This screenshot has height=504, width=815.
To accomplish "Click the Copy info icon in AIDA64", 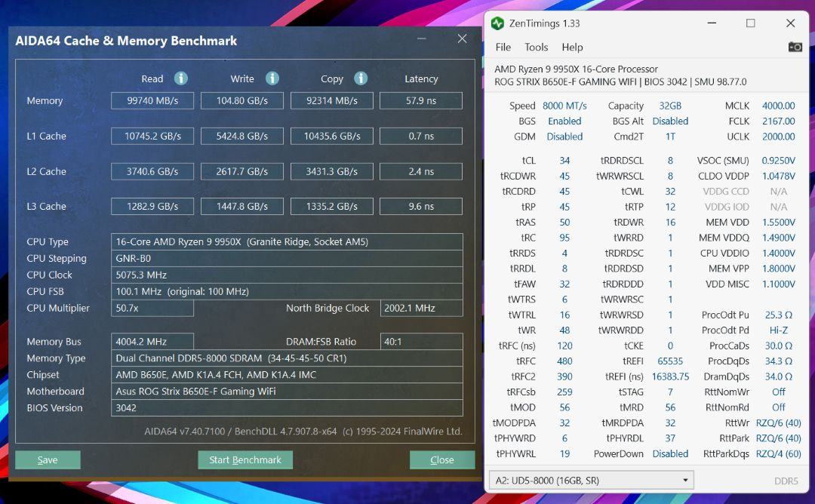I will pyautogui.click(x=361, y=78).
